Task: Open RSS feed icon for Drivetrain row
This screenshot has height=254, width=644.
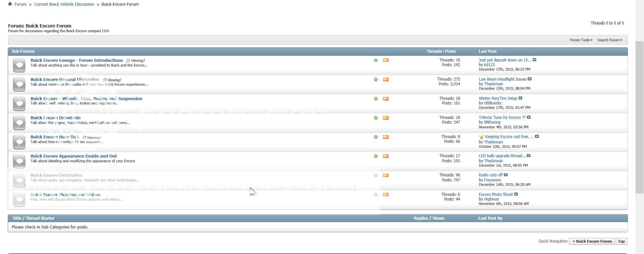Action: coord(386,118)
